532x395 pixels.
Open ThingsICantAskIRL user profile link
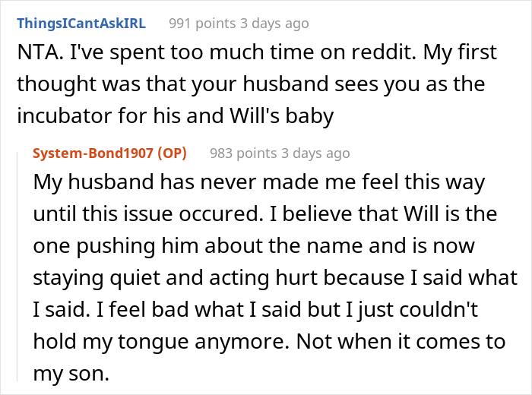tap(81, 24)
